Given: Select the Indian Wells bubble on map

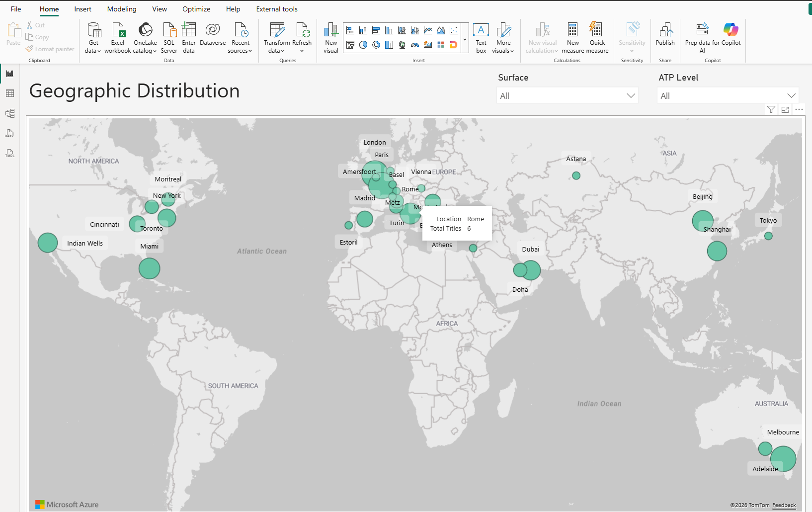Looking at the screenshot, I should pos(48,243).
